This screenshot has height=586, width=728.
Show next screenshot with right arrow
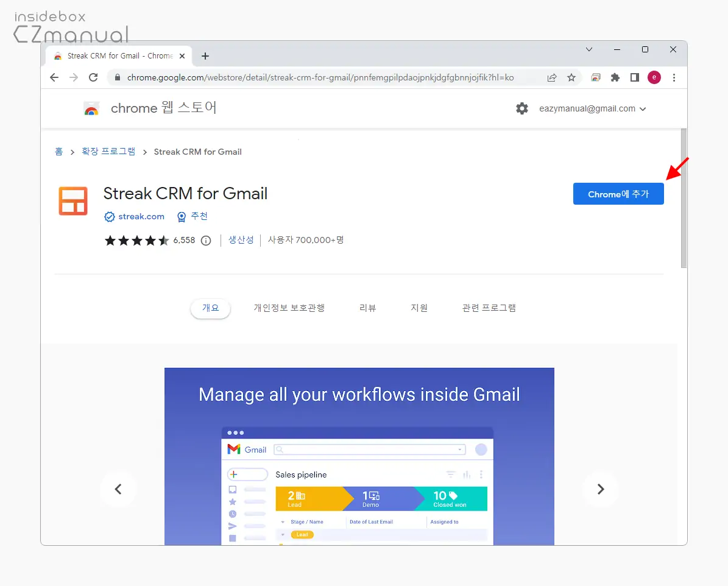coord(600,489)
